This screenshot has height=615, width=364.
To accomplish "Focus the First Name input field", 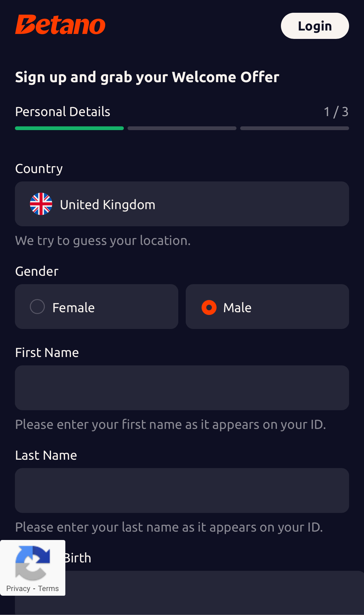I will 182,388.
